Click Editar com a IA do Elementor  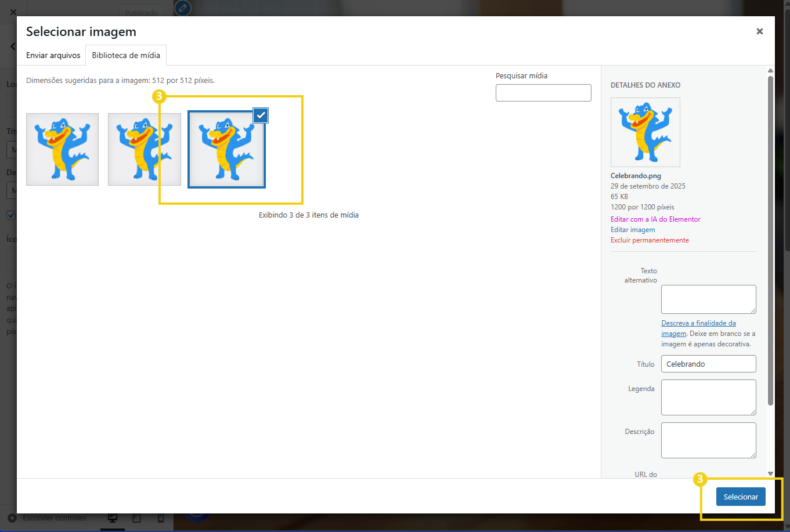pos(655,219)
